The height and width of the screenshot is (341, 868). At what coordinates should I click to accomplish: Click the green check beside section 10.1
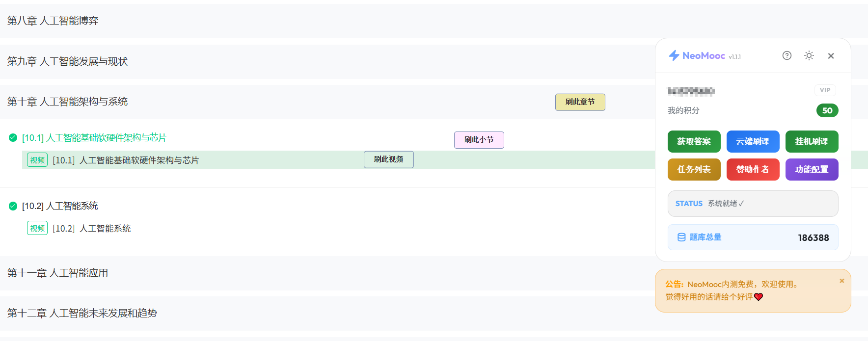13,138
